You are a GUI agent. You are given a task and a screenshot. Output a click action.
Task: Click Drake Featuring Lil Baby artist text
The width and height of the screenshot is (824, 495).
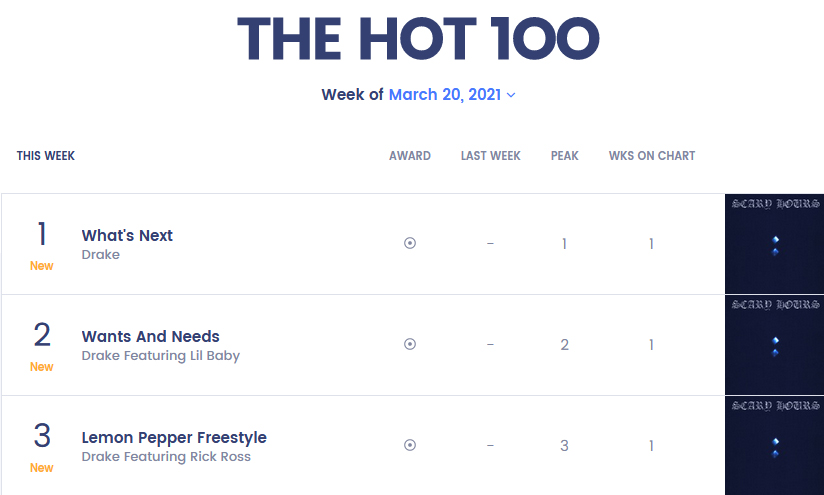(160, 356)
